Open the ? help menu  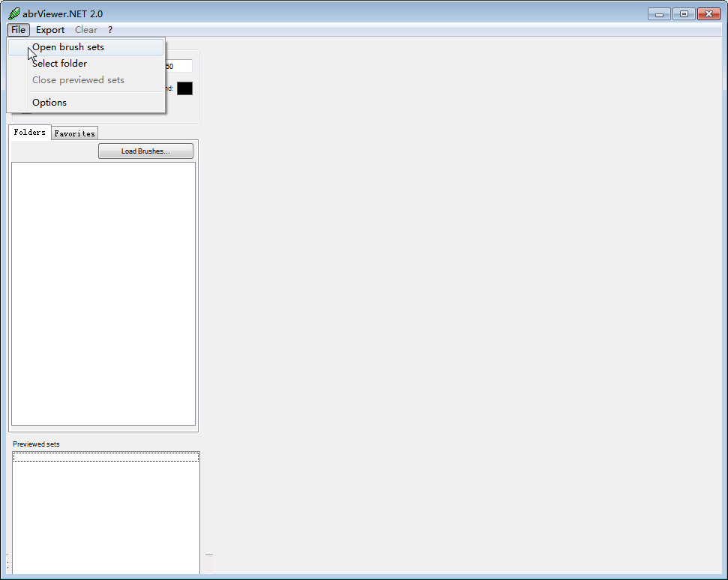[110, 30]
